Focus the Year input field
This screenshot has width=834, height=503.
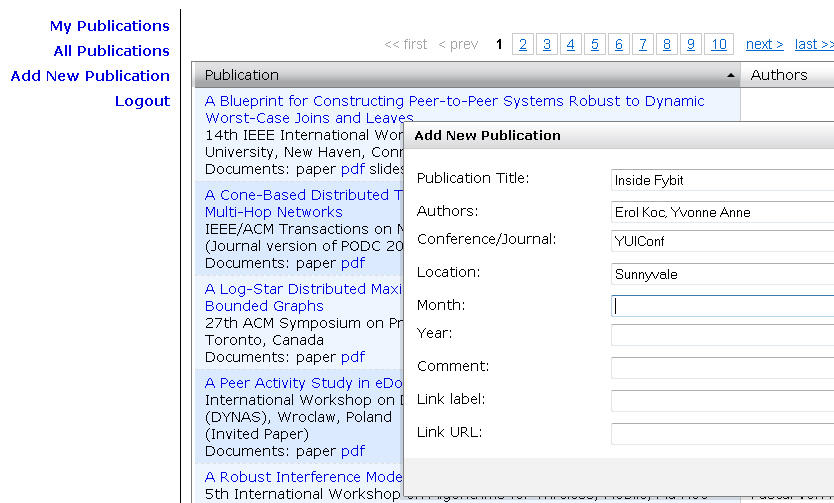pyautogui.click(x=722, y=335)
